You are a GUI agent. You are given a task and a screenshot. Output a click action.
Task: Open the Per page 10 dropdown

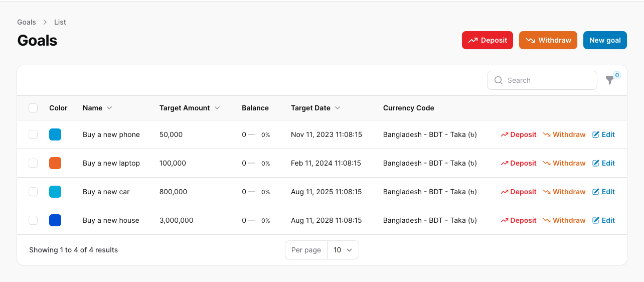coord(343,250)
